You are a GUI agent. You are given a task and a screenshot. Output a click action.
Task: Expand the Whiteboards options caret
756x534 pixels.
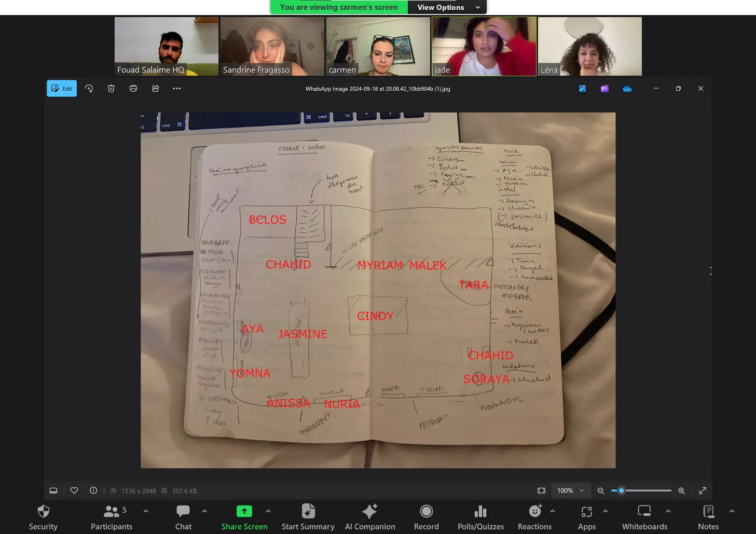point(668,511)
